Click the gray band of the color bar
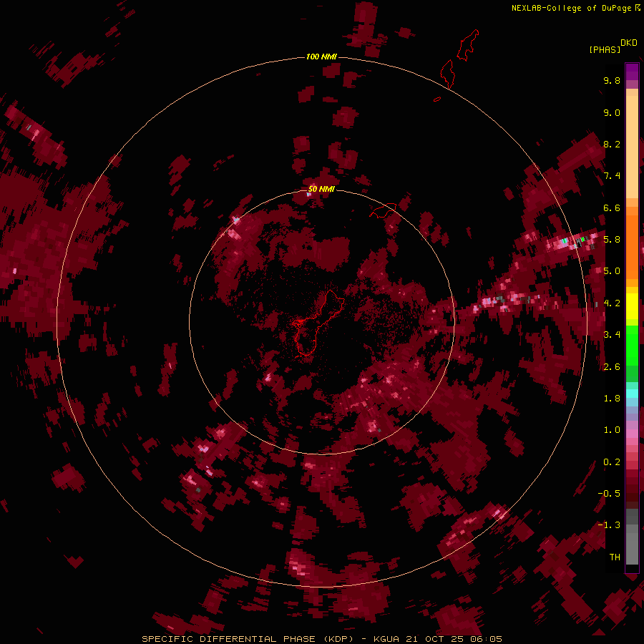Screen dimensions: 644x644 [x=632, y=538]
